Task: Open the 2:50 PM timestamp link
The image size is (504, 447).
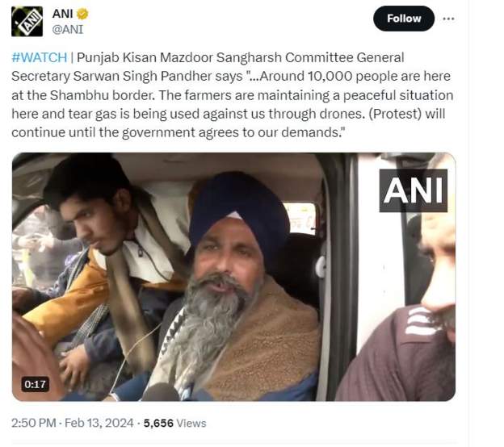Action: 34,422
